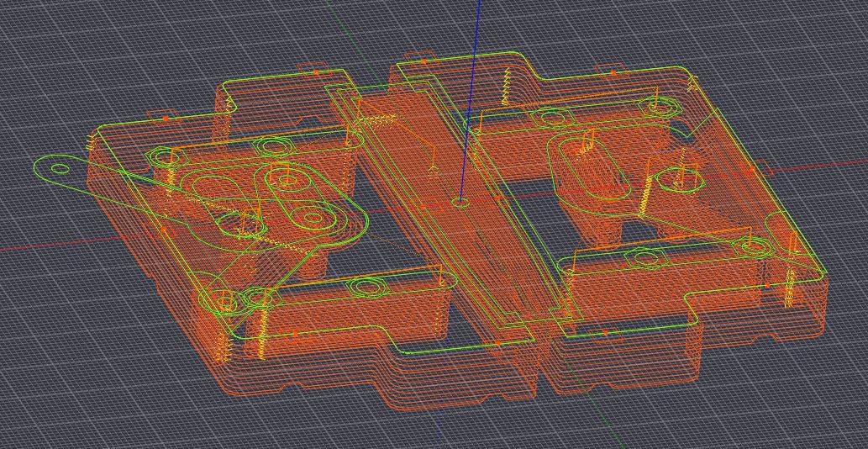Select the origin circle at blue axis base
868x449 pixels.
coord(459,202)
